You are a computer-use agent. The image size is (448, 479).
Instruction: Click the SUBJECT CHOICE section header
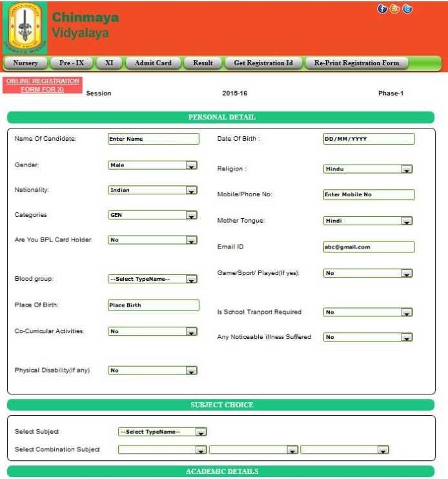[221, 405]
